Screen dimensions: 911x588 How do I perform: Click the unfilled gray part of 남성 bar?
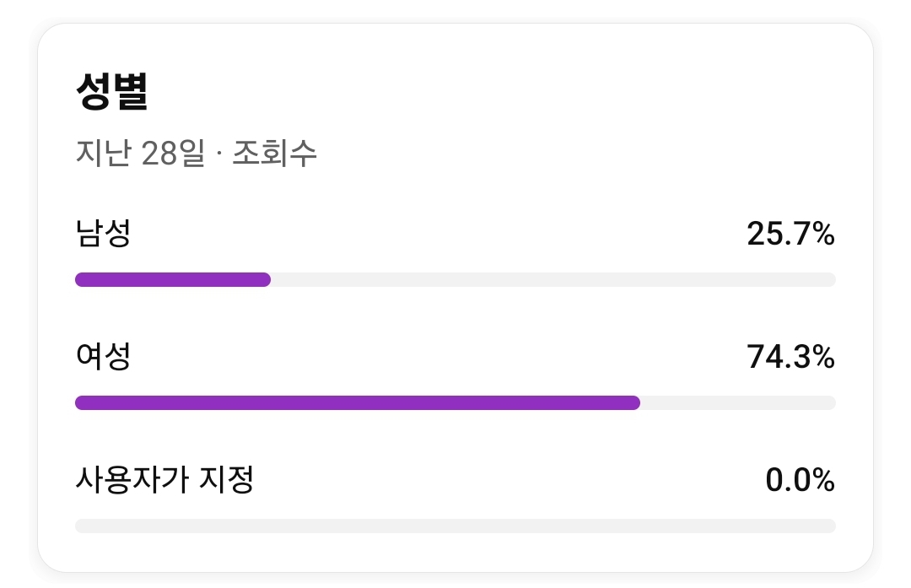tap(553, 280)
